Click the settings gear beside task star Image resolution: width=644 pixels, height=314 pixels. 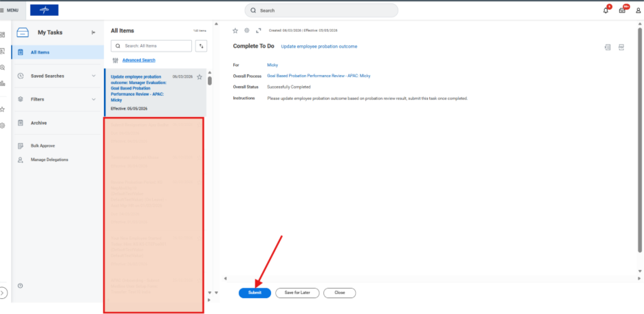tap(247, 30)
